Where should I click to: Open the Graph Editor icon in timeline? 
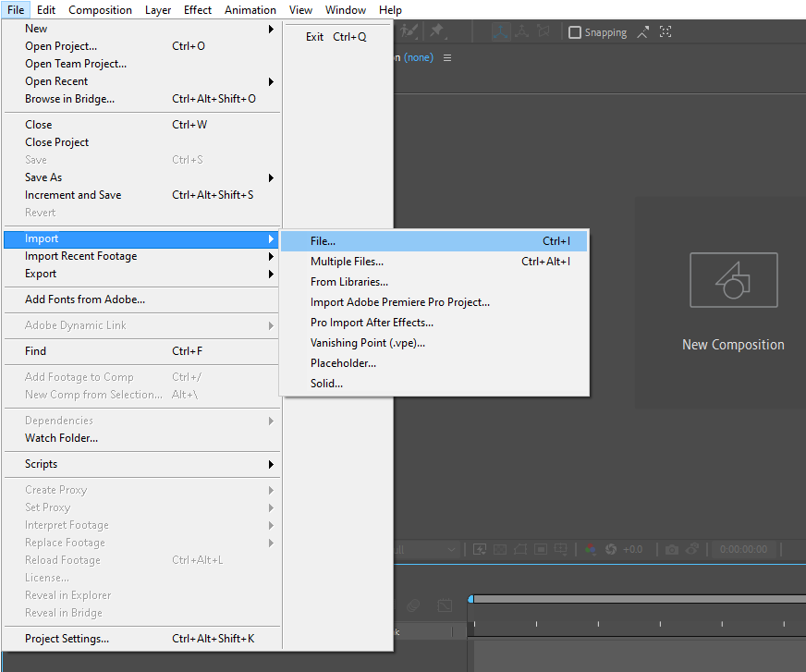point(445,605)
